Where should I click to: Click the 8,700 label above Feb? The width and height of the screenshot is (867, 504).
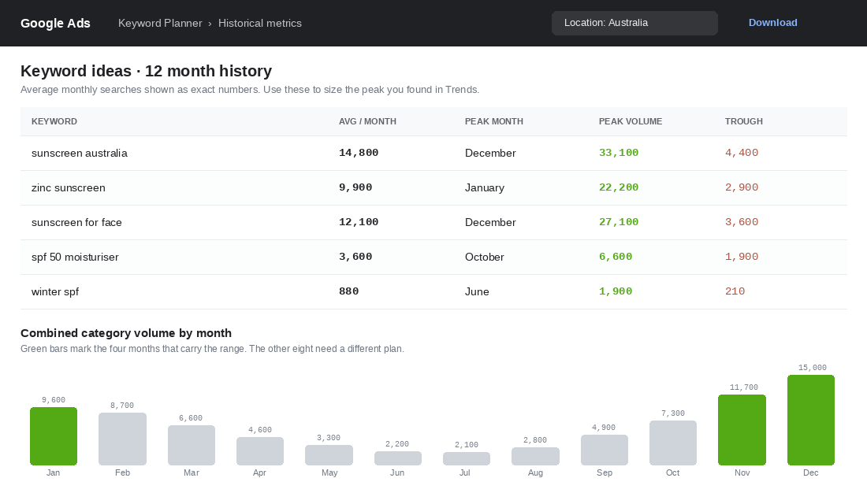point(122,406)
